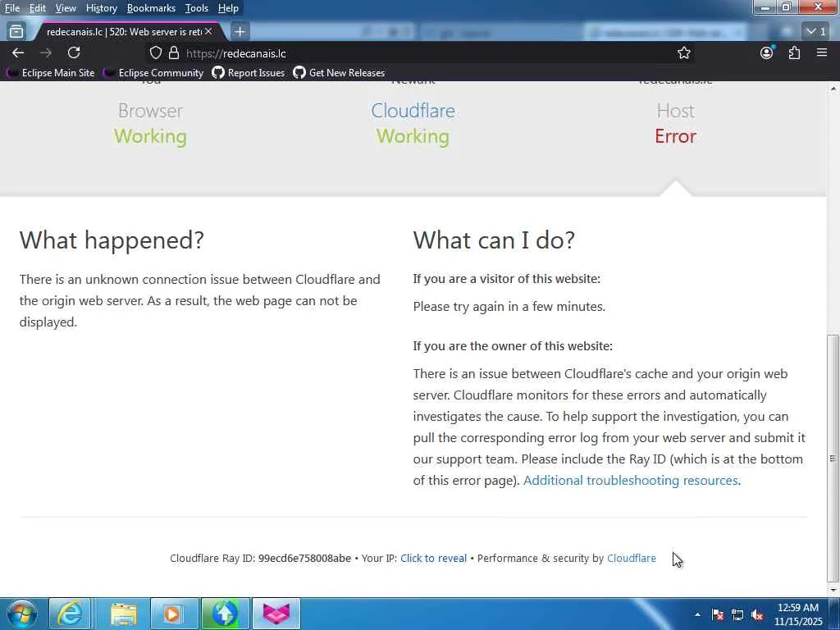840x630 pixels.
Task: Click scrollbar up arrow
Action: click(x=833, y=89)
